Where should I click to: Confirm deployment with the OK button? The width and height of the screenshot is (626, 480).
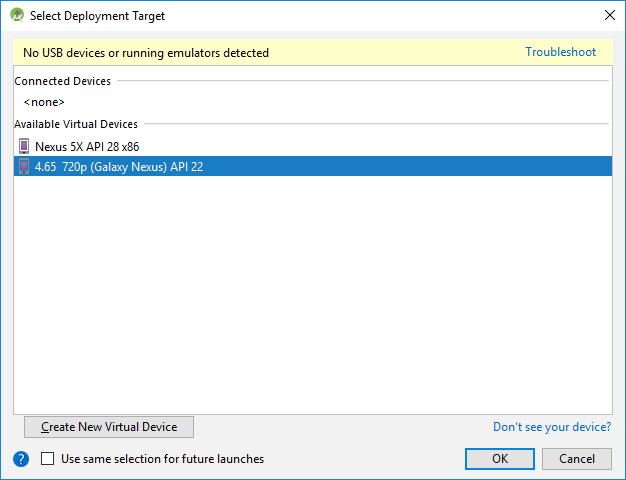[x=499, y=459]
